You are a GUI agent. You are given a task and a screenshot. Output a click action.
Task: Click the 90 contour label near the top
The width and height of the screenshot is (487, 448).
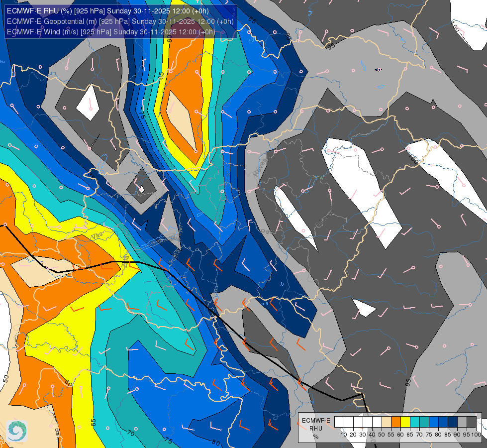289,36
